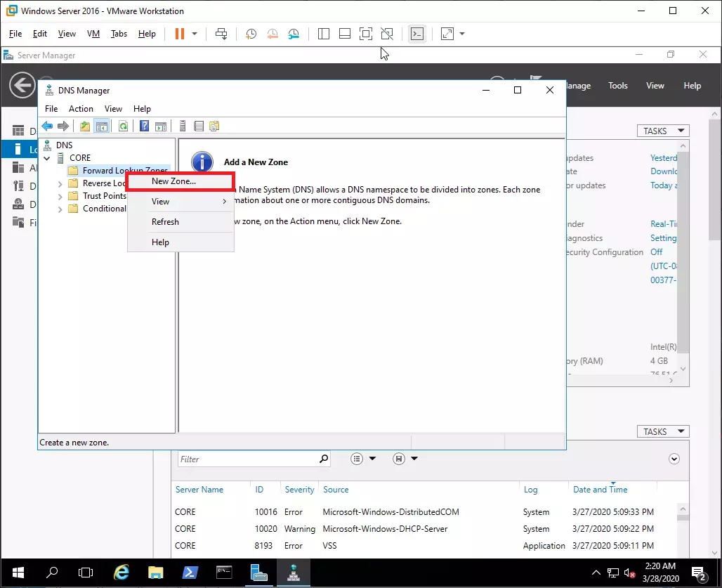Click the VMware console view icon
Viewport: 722px width, 588px height.
point(417,34)
